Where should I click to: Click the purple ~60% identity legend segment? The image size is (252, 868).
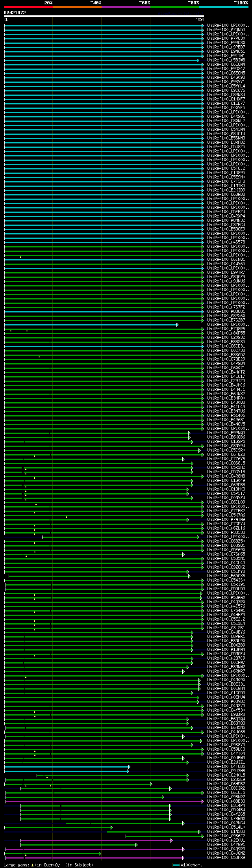pos(126,7)
